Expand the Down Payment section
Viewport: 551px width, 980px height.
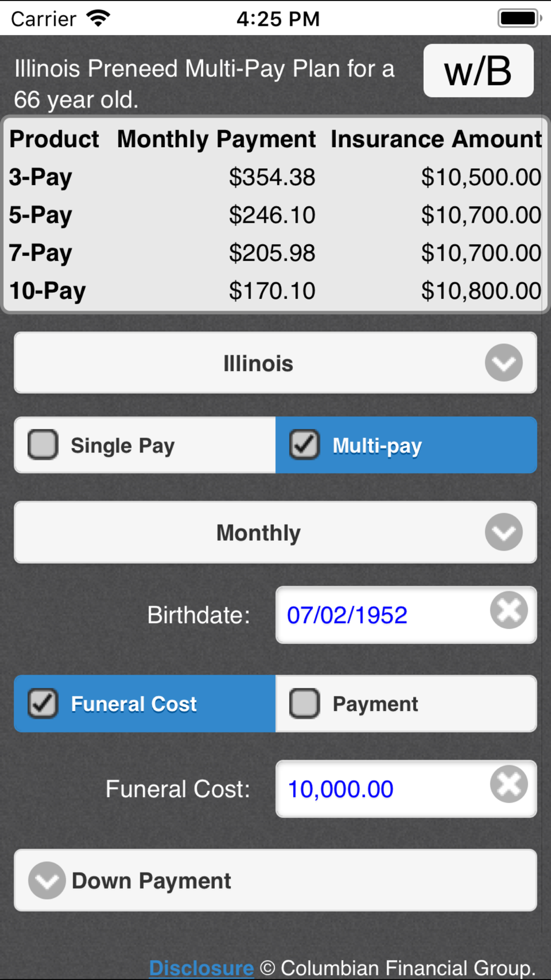coord(275,880)
